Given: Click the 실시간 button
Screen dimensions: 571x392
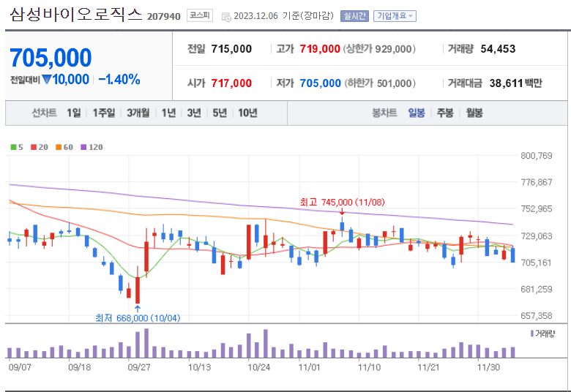Looking at the screenshot, I should [x=354, y=16].
